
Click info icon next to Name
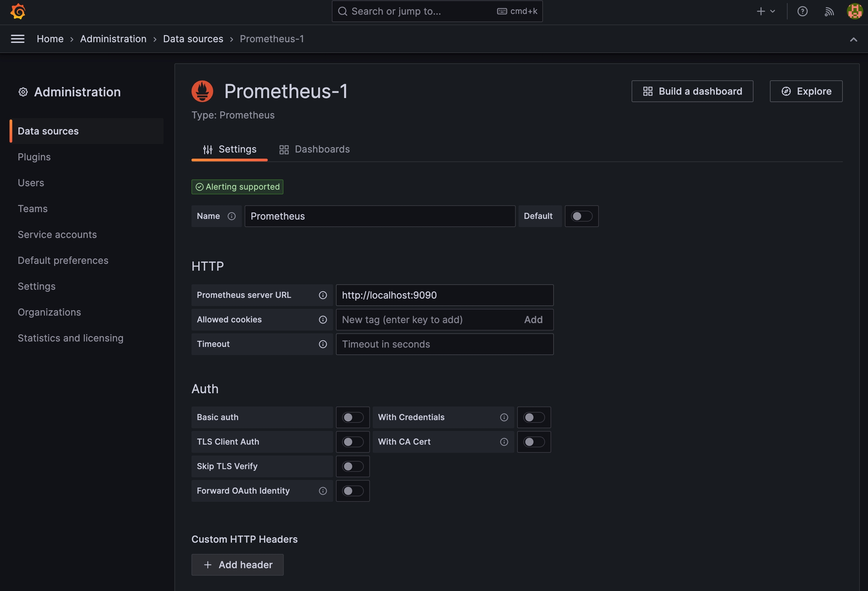click(231, 216)
